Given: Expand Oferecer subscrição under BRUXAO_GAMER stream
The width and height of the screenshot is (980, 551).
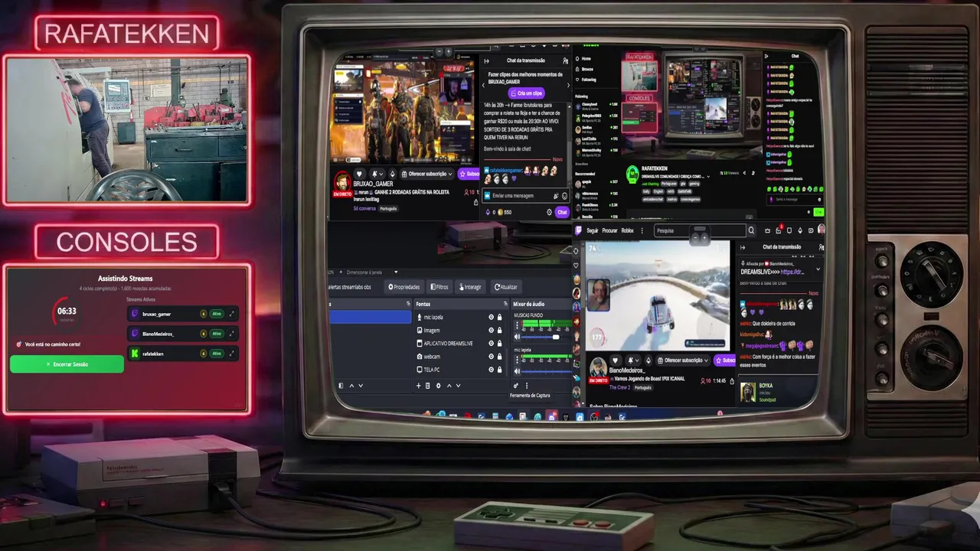Looking at the screenshot, I should pyautogui.click(x=427, y=174).
